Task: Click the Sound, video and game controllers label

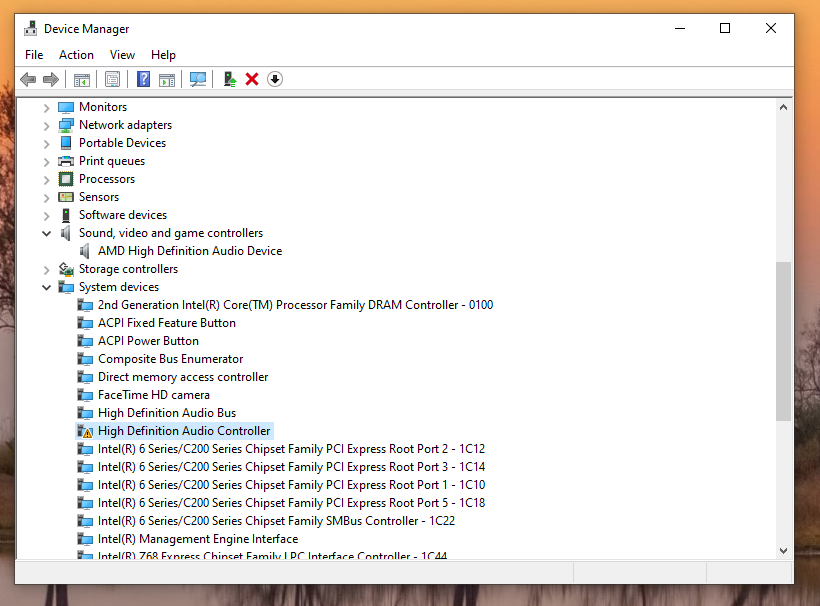Action: [x=171, y=233]
